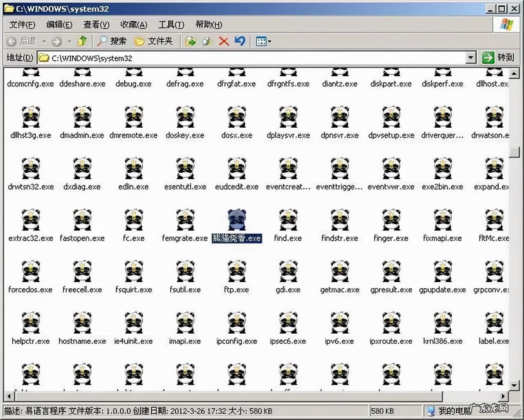Open the 查看(V) menu

click(96, 25)
